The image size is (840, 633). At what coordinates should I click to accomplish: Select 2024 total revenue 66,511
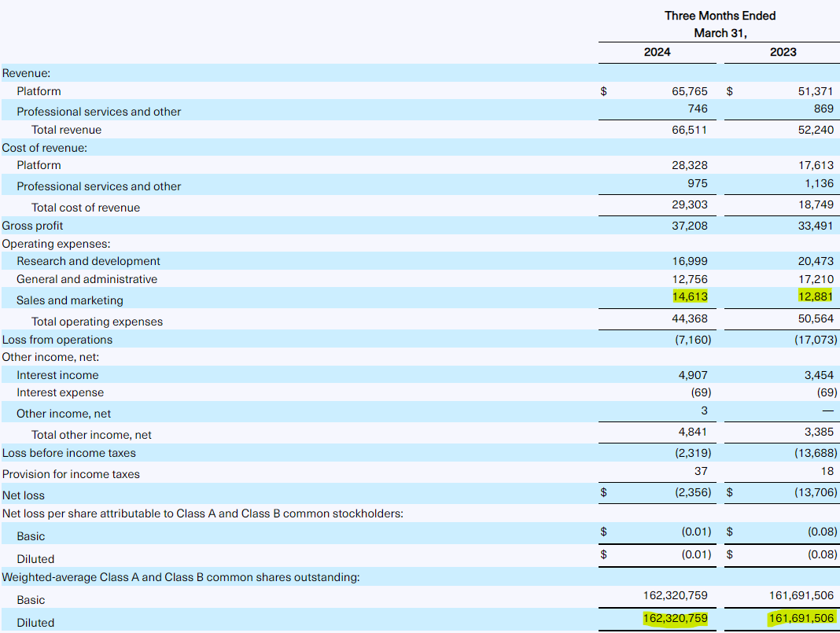pyautogui.click(x=690, y=130)
